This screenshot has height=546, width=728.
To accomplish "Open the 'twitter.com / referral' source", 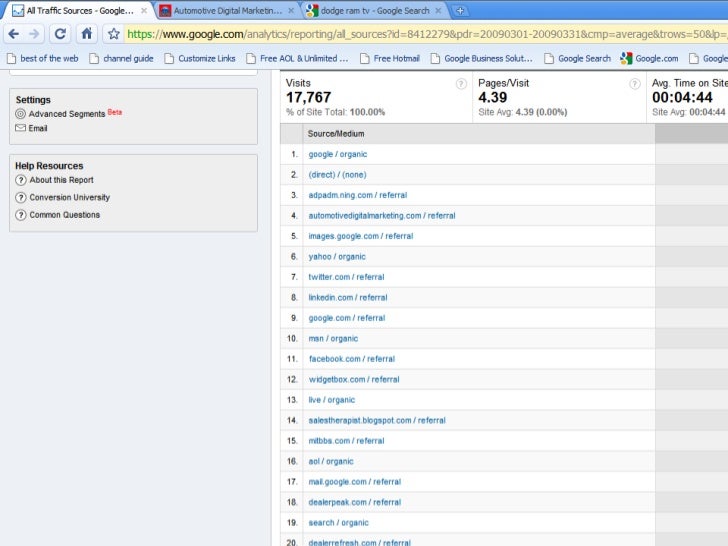I will [x=346, y=277].
